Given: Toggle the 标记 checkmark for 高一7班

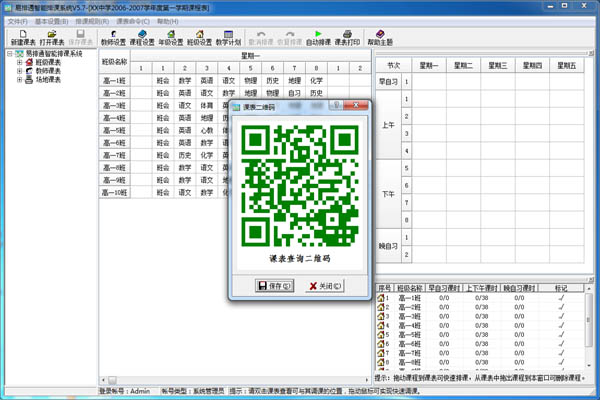Looking at the screenshot, I should coord(561,353).
